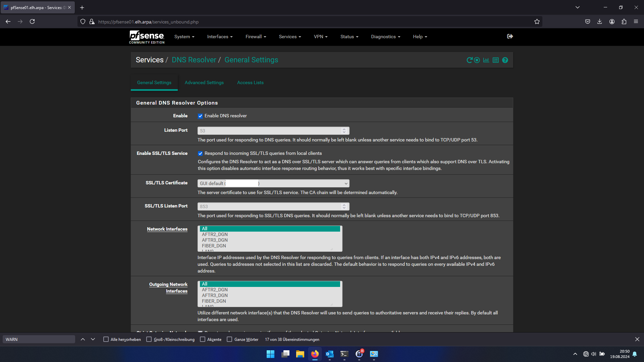Expand the Help menu
The height and width of the screenshot is (362, 644).
[420, 37]
